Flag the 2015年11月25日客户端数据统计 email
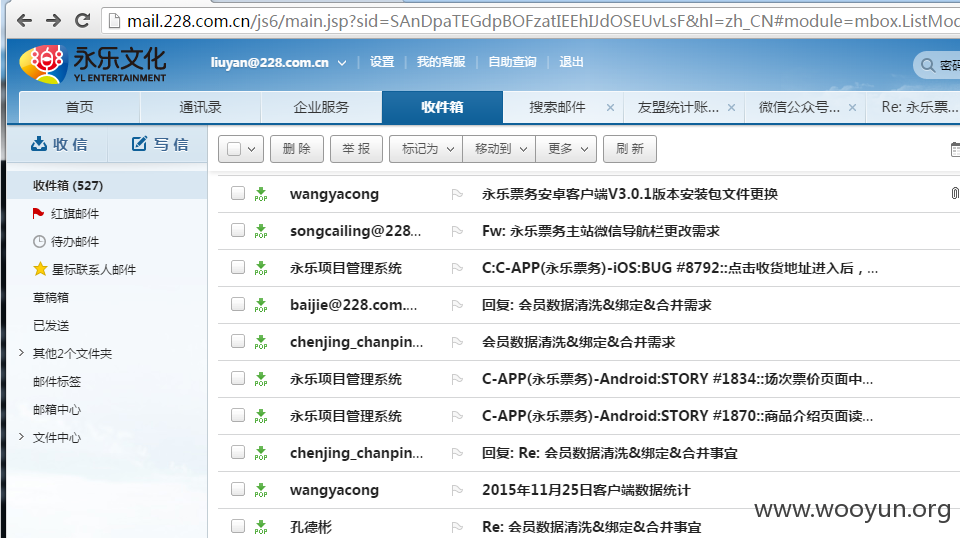Viewport: 960px width, 538px height. (457, 490)
